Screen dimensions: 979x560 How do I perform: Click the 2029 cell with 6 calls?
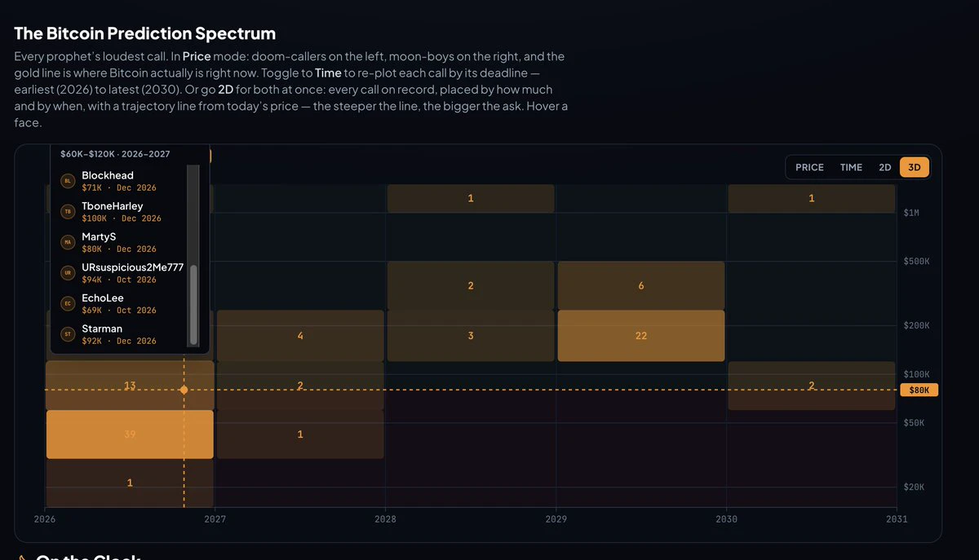pos(640,285)
